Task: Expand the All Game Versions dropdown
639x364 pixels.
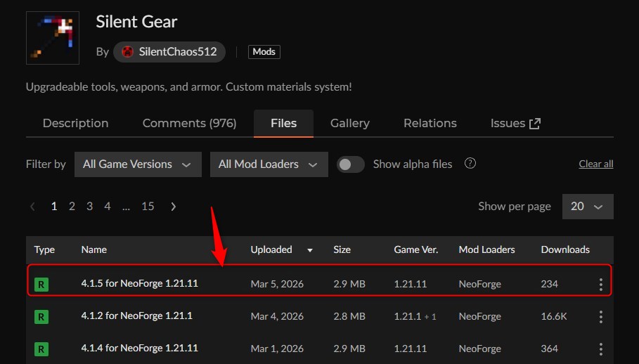Action: 138,164
